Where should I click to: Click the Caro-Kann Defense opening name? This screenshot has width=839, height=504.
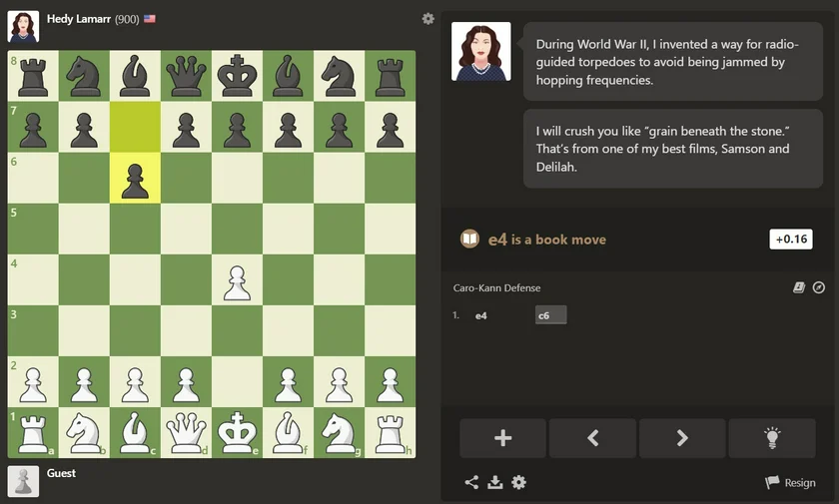click(x=496, y=288)
